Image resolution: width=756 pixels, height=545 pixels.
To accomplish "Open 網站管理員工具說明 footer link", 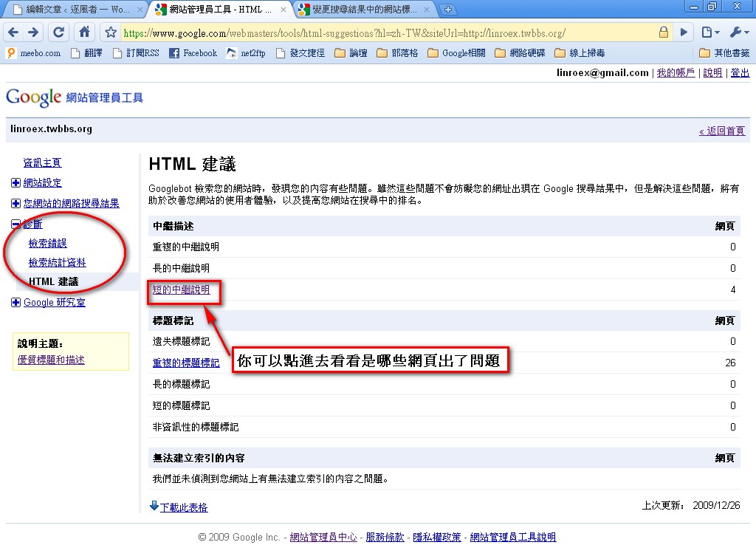I will 513,537.
